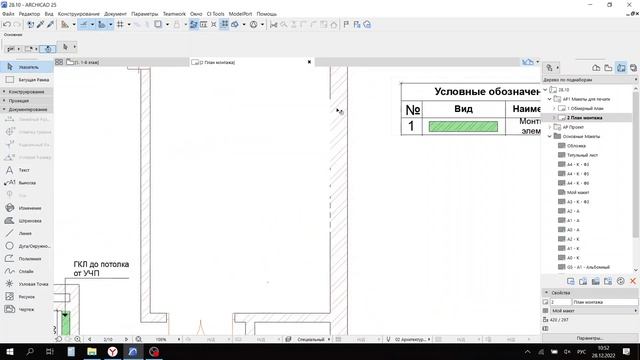Click the fit in window zoom icon

[139, 339]
